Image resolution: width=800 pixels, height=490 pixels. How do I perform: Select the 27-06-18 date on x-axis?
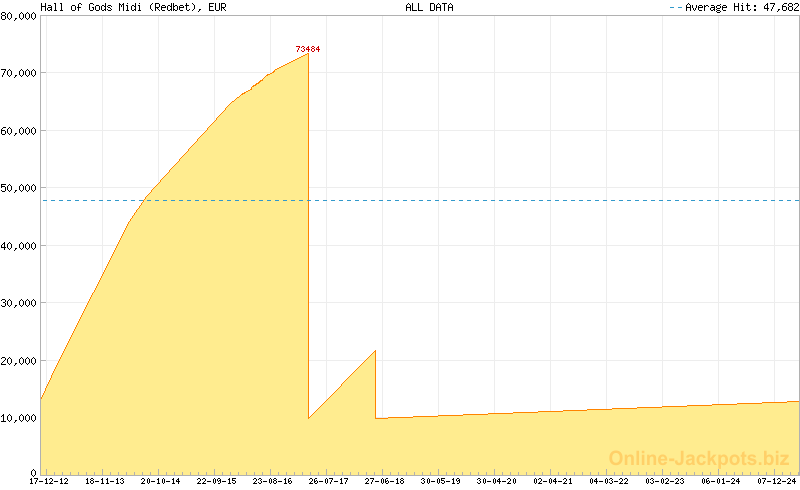click(384, 481)
